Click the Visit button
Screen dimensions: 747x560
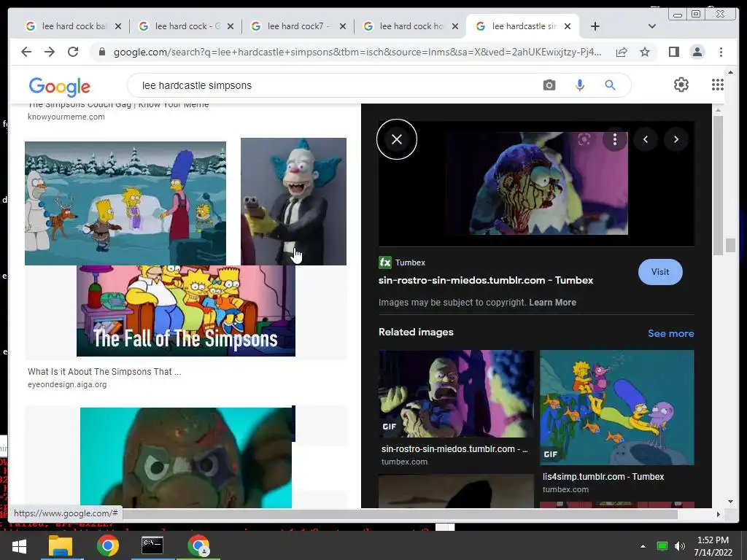660,272
